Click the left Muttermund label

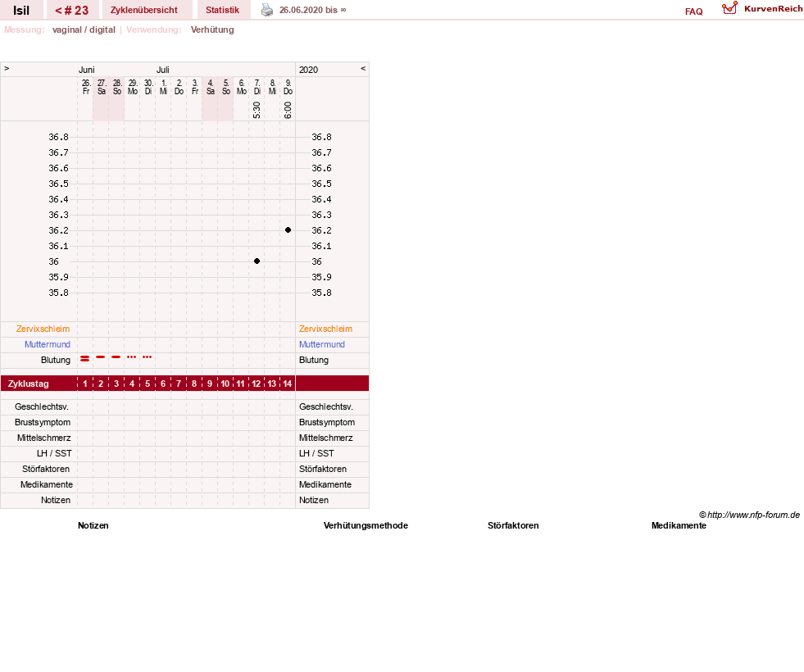click(48, 344)
